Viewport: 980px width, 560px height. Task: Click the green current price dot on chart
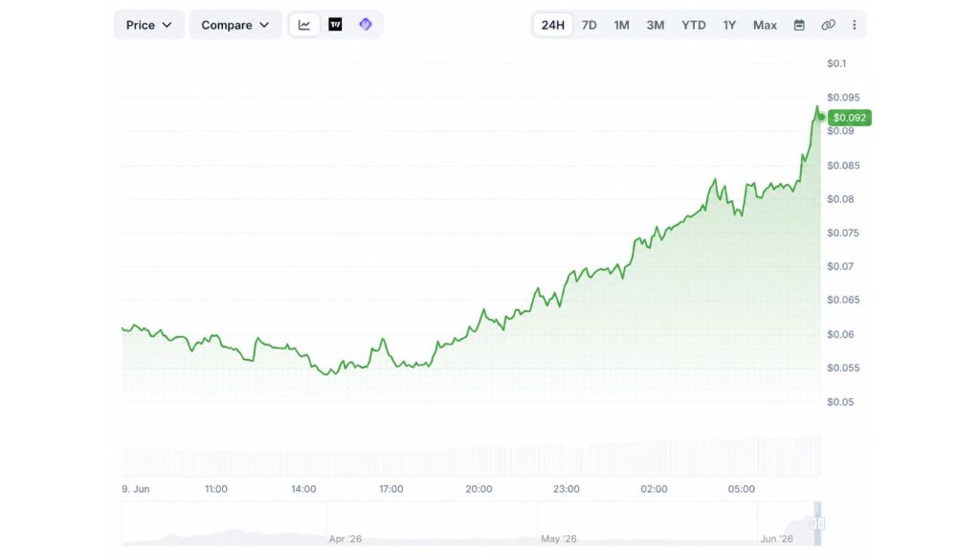[x=821, y=117]
